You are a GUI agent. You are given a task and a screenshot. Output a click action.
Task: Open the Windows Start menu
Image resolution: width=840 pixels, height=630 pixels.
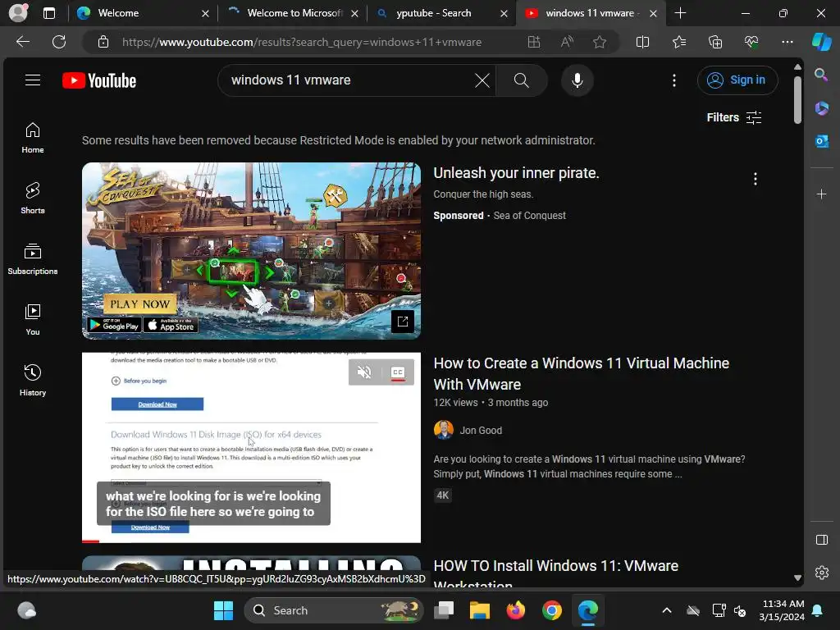click(x=223, y=610)
